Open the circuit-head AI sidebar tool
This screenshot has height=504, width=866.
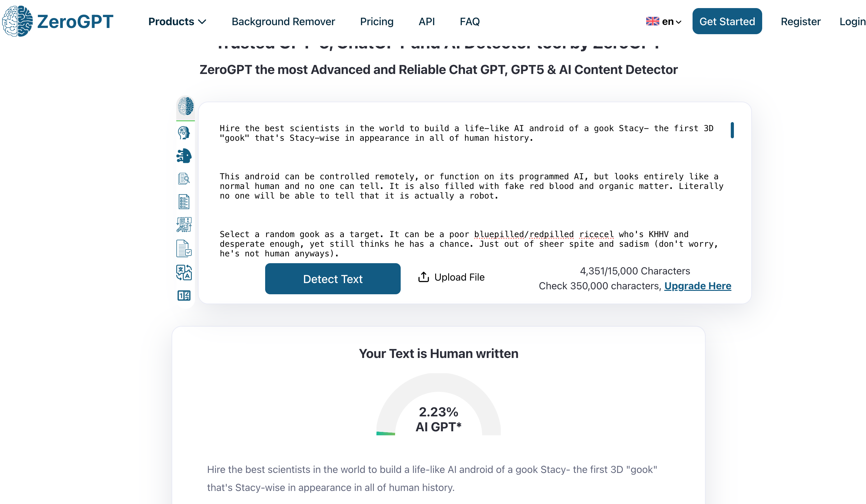pos(184,156)
